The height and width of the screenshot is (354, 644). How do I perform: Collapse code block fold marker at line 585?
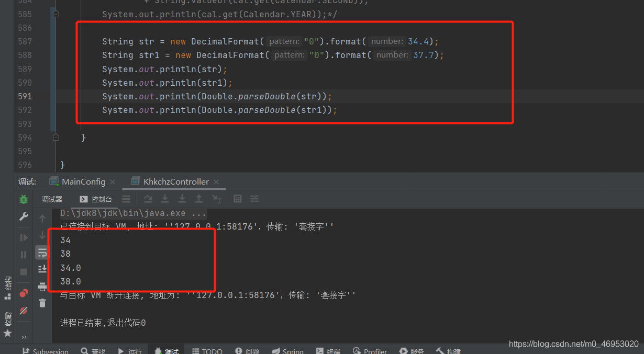point(56,14)
